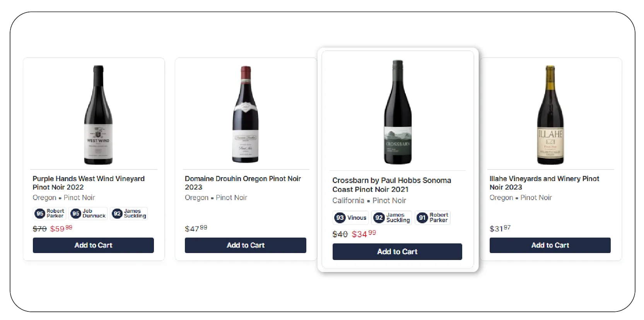The width and height of the screenshot is (644, 320).
Task: Open the Crossbarn by Paul Hobbs product title
Action: point(391,185)
